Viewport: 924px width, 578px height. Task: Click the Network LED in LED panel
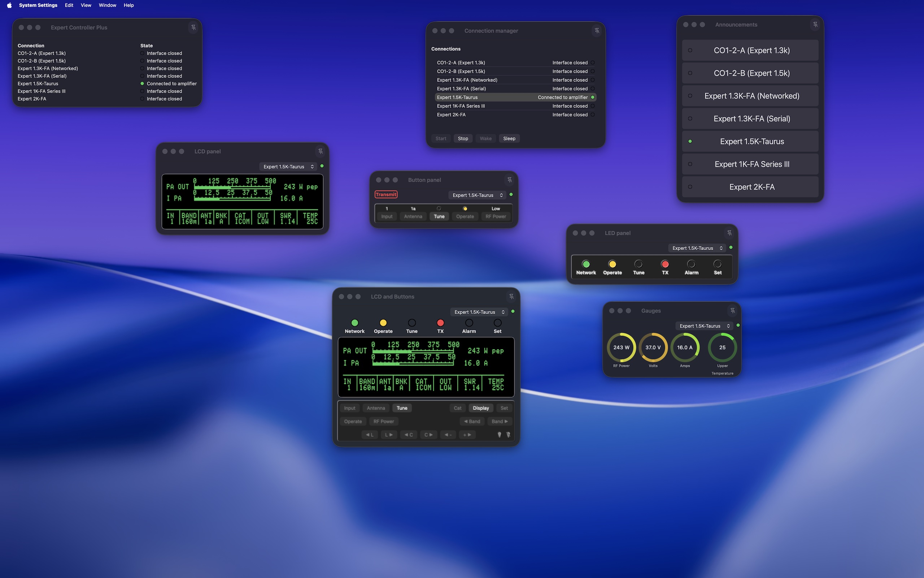[586, 264]
